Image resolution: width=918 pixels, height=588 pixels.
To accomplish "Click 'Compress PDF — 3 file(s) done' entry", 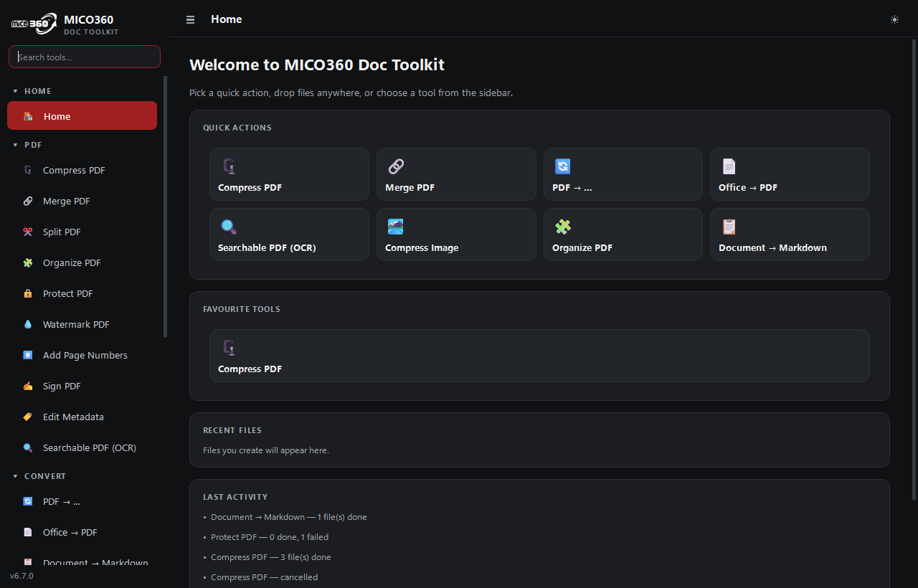I will tap(271, 557).
